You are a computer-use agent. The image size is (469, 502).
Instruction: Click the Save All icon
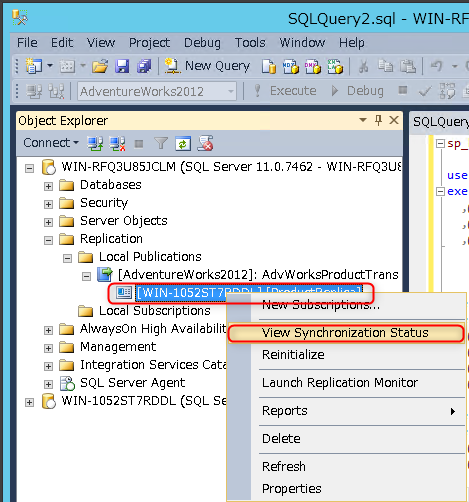[x=144, y=66]
